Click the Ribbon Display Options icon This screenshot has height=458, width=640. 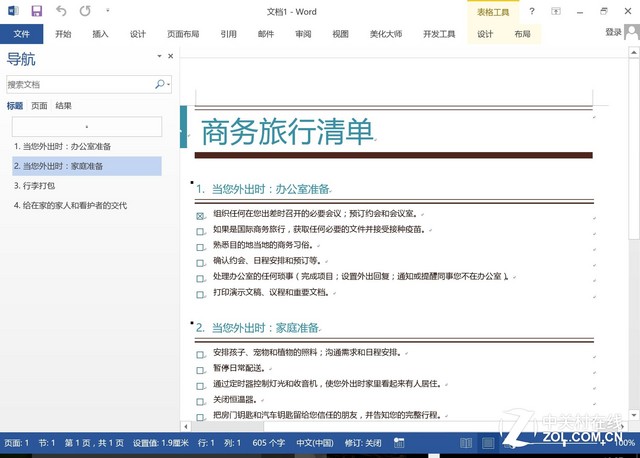click(x=579, y=11)
